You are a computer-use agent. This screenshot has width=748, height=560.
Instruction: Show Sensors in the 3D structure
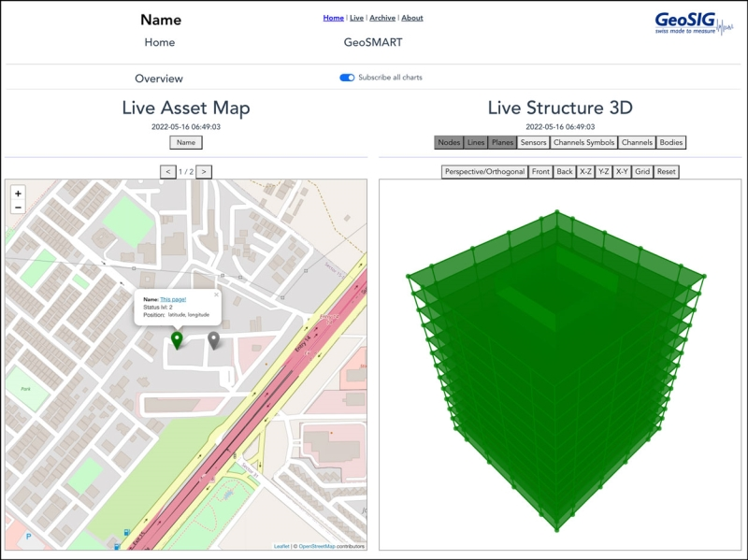coord(533,142)
